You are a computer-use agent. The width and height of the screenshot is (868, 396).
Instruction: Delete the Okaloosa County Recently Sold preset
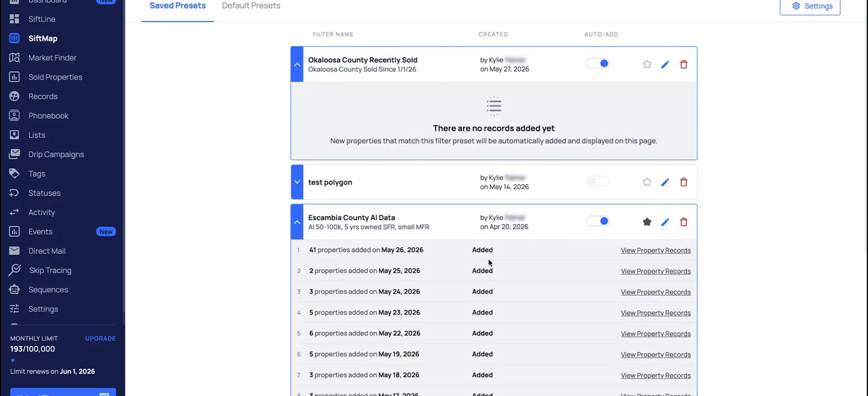coord(684,64)
